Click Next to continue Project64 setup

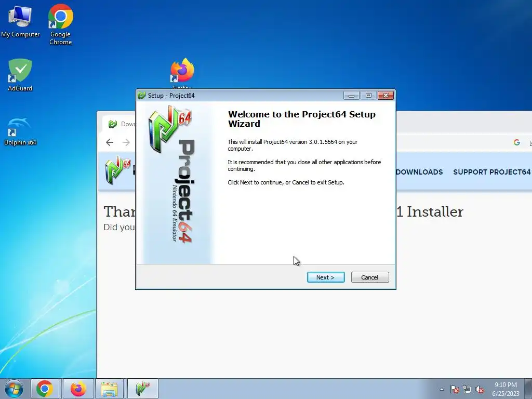(326, 277)
